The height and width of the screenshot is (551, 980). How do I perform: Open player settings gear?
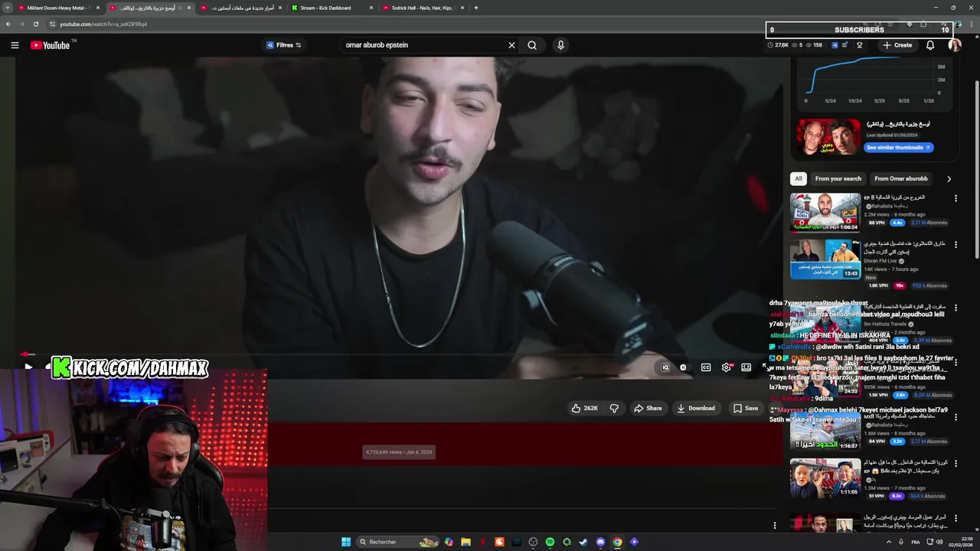(726, 367)
